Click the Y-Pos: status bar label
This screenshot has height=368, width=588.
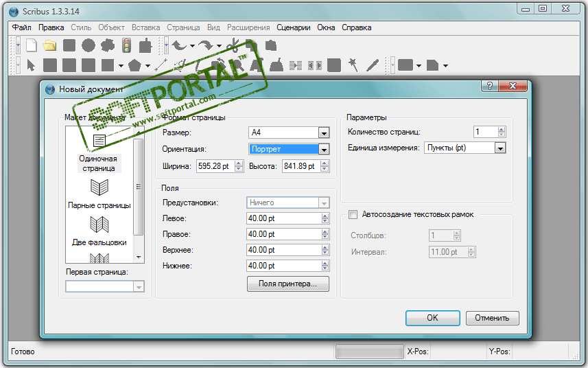[x=499, y=352]
